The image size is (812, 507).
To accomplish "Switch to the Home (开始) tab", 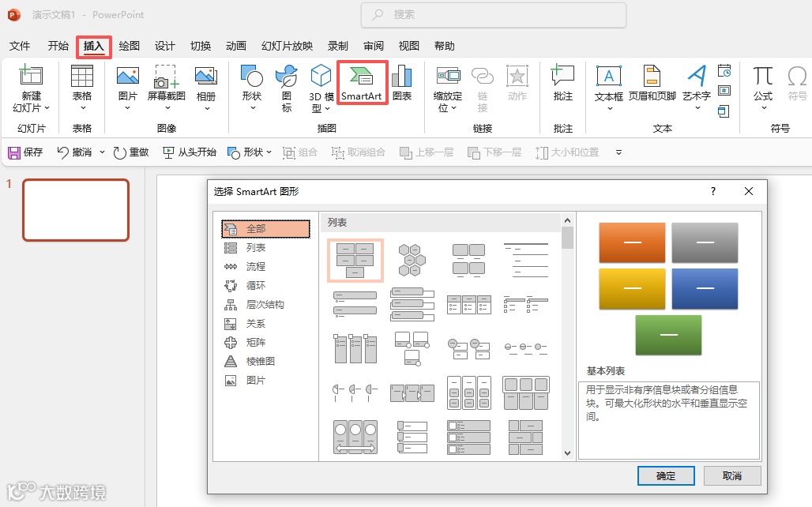I will tap(58, 46).
